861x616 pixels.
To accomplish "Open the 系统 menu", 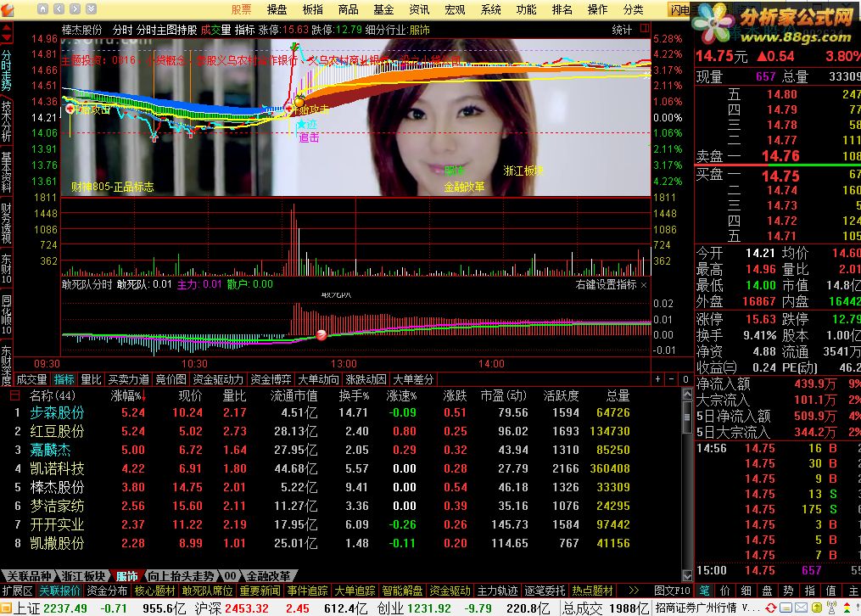I will coord(490,9).
